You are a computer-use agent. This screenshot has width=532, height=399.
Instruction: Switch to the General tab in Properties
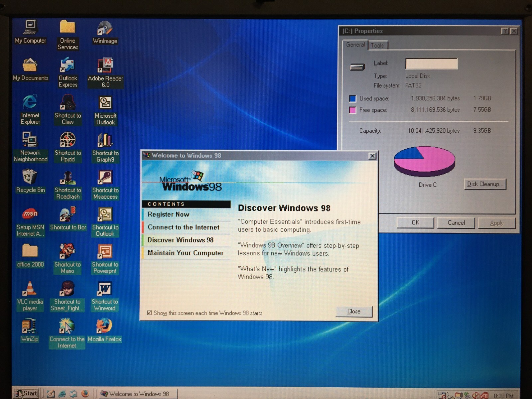coord(355,45)
